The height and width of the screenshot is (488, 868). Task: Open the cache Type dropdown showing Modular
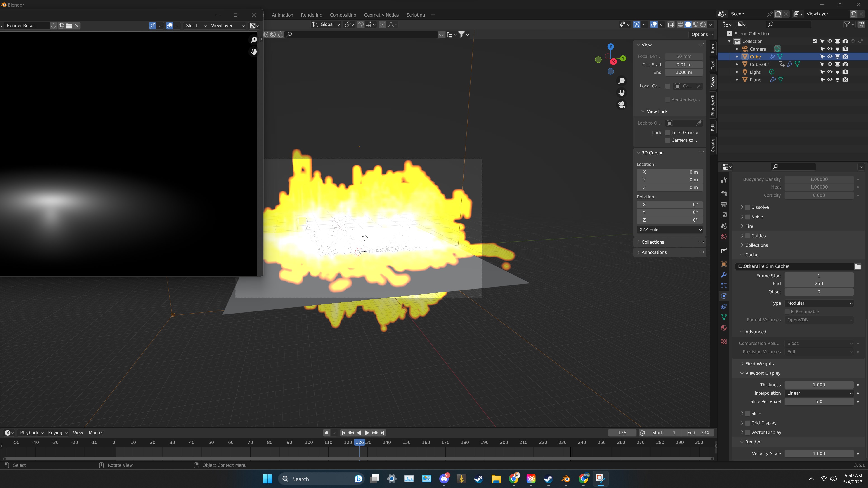tap(819, 303)
